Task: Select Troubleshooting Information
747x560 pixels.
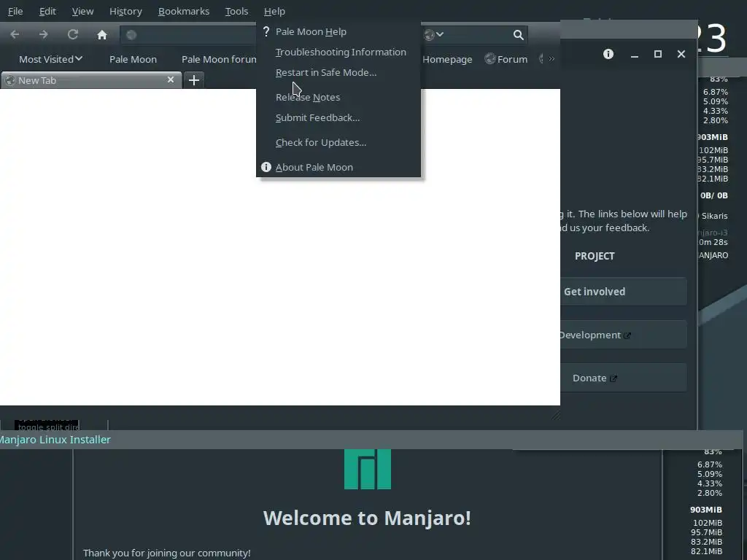Action: [338, 52]
